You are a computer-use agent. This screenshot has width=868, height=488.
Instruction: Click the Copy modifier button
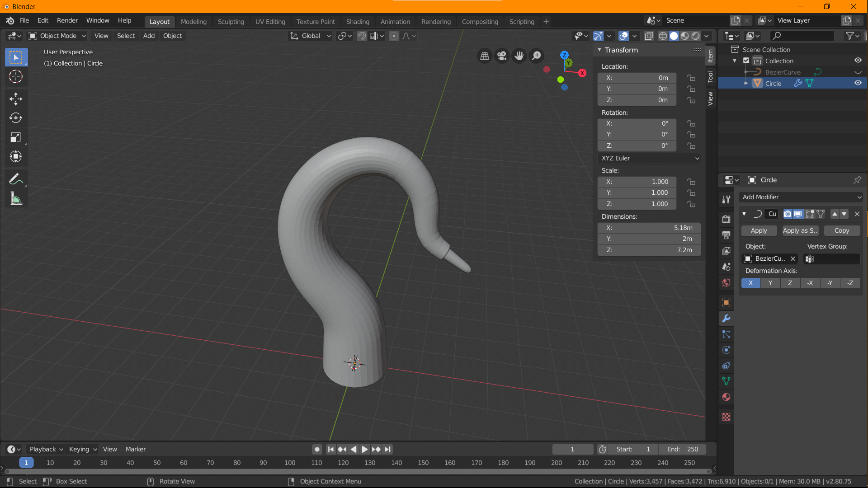pyautogui.click(x=841, y=230)
